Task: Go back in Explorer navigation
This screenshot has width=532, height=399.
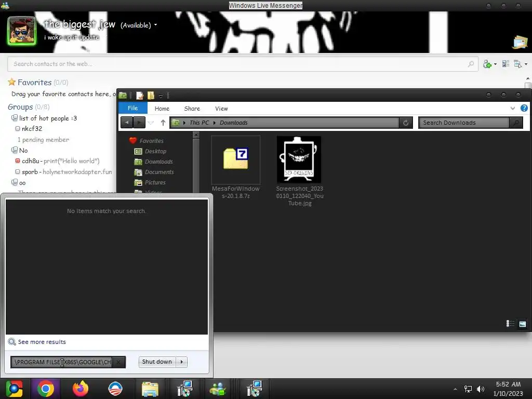Action: [127, 123]
